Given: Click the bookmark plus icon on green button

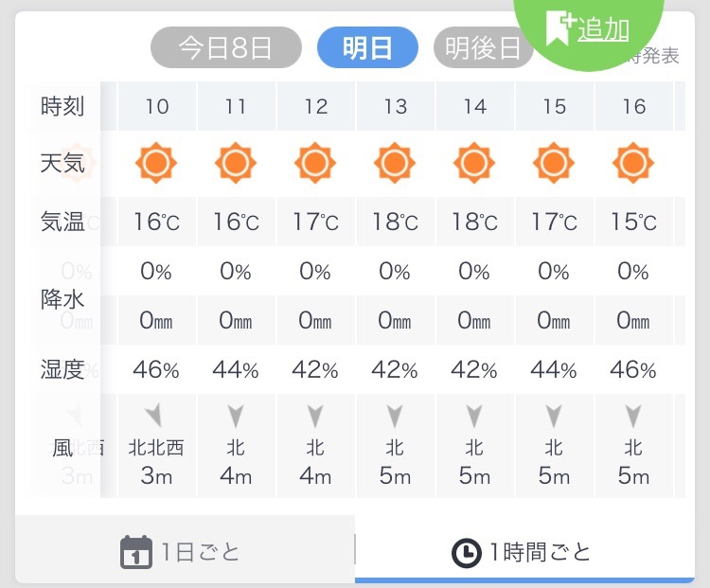Looking at the screenshot, I should tap(559, 30).
